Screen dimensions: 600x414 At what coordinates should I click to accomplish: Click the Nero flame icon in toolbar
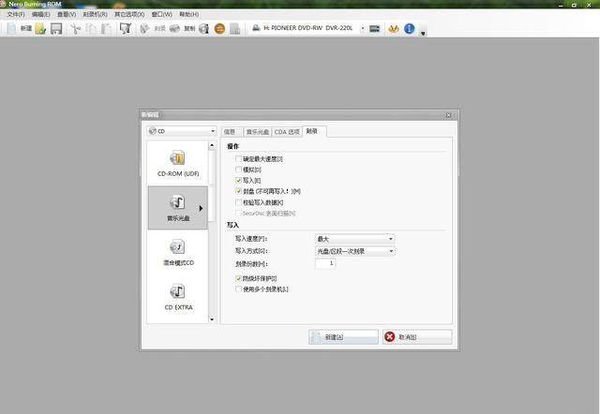click(x=393, y=29)
